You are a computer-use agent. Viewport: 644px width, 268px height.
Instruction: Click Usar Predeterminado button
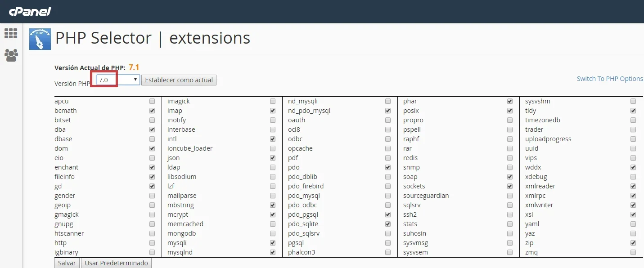tap(117, 263)
